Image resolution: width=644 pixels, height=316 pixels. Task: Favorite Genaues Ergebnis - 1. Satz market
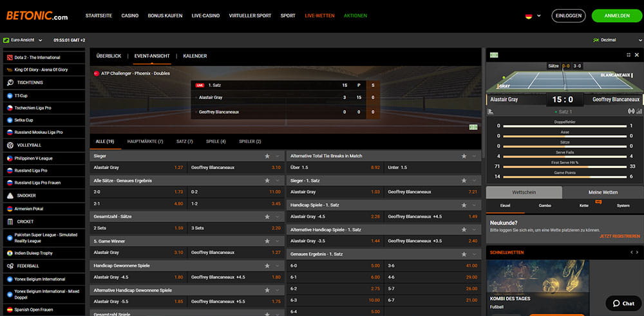pyautogui.click(x=464, y=254)
